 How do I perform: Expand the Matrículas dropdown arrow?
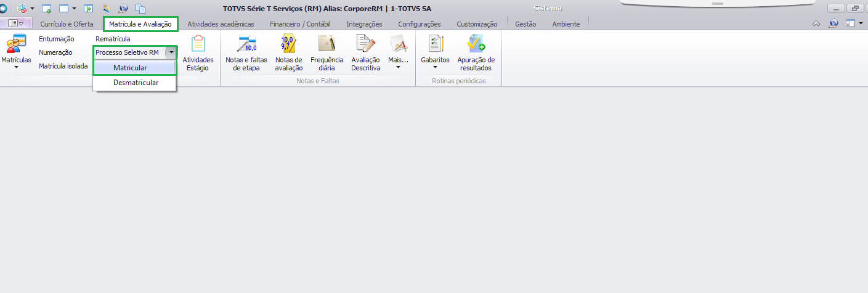(x=15, y=67)
